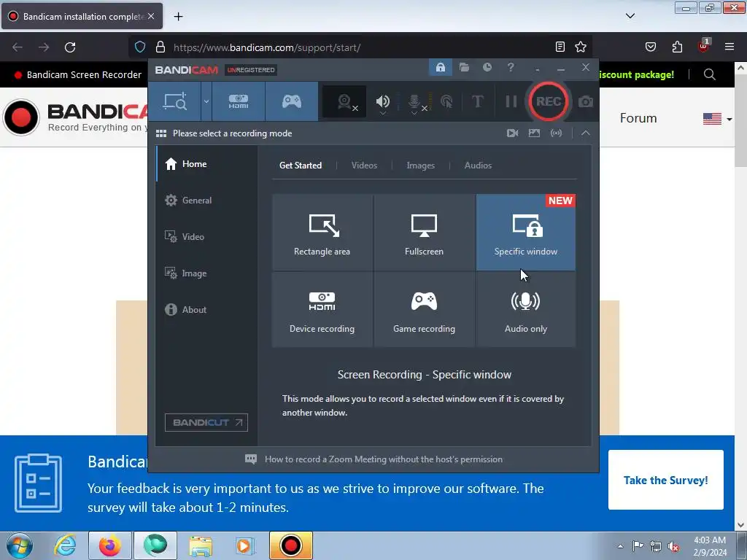Open screen recording mode dropdown arrow
The width and height of the screenshot is (747, 560).
click(206, 101)
